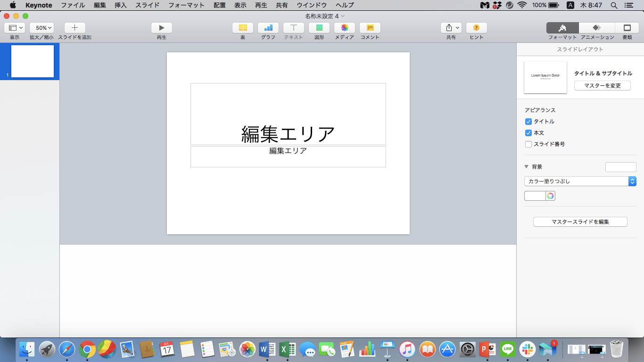
Task: Click the マスタースライドを編集 button
Action: [x=580, y=222]
